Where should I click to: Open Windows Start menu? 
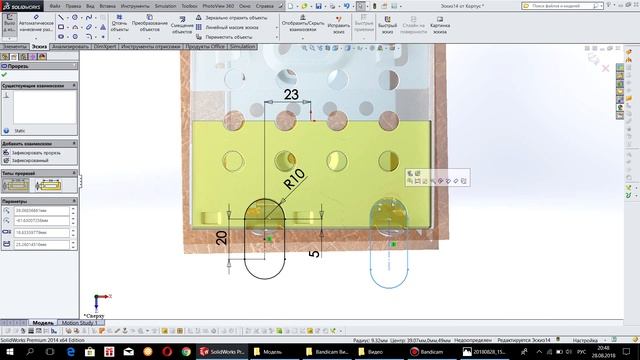tap(10, 352)
